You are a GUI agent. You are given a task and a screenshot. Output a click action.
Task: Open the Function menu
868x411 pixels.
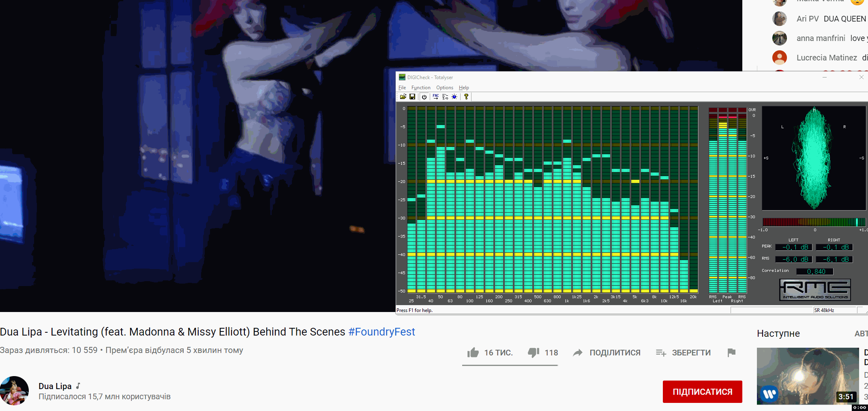421,88
